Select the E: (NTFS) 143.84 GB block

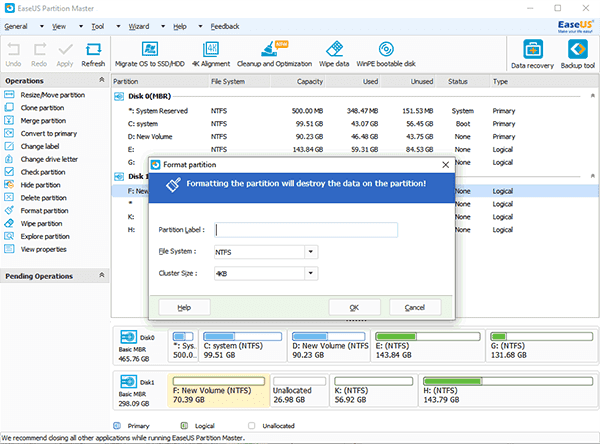(x=428, y=346)
